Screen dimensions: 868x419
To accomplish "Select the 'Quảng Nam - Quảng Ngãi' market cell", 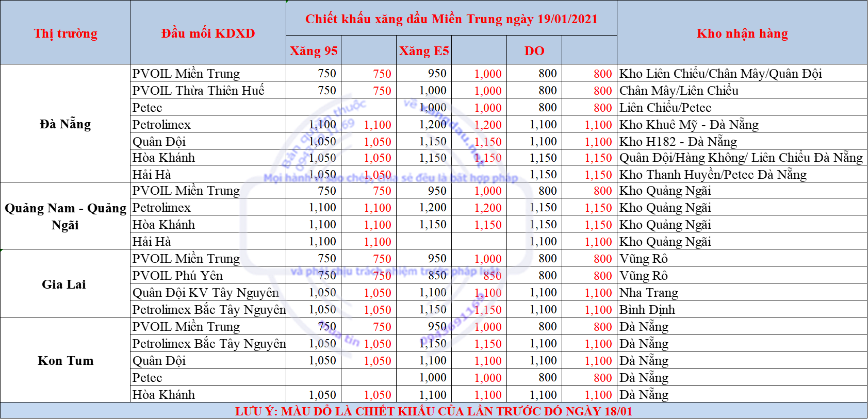I will [x=65, y=216].
